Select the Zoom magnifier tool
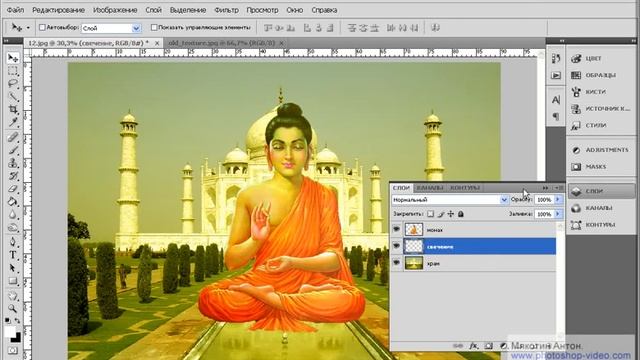 click(x=13, y=309)
